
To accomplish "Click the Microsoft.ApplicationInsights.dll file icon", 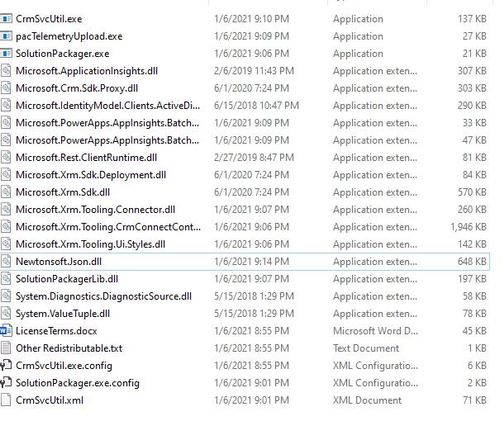I will pyautogui.click(x=6, y=71).
